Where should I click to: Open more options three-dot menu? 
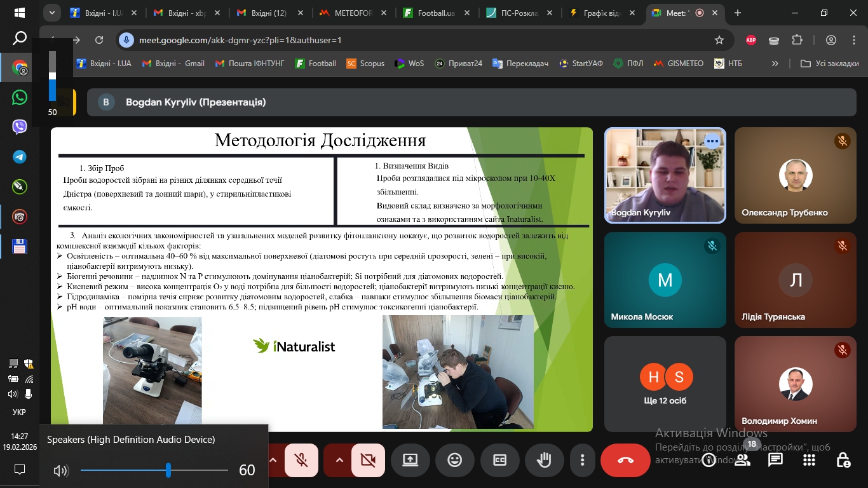[582, 460]
